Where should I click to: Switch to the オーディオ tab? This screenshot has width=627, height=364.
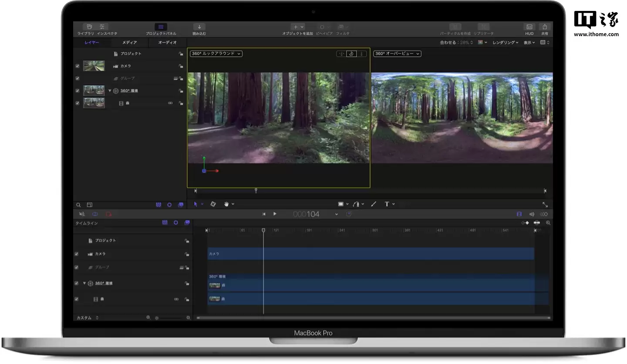[x=167, y=42]
